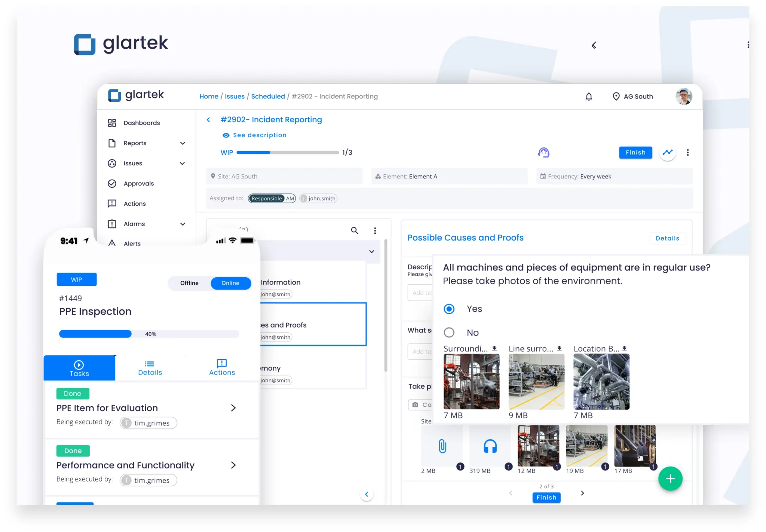The width and height of the screenshot is (766, 532).
Task: Open the 17 MB photo thumbnail
Action: coord(635,446)
